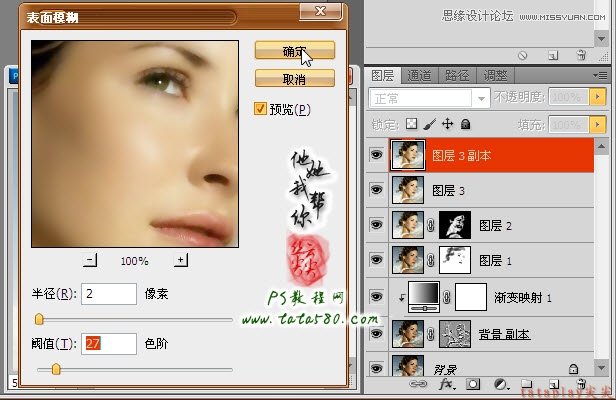Select the 渐变映射 1 gradient adjustment thumbnail
616x400 pixels.
(x=424, y=297)
